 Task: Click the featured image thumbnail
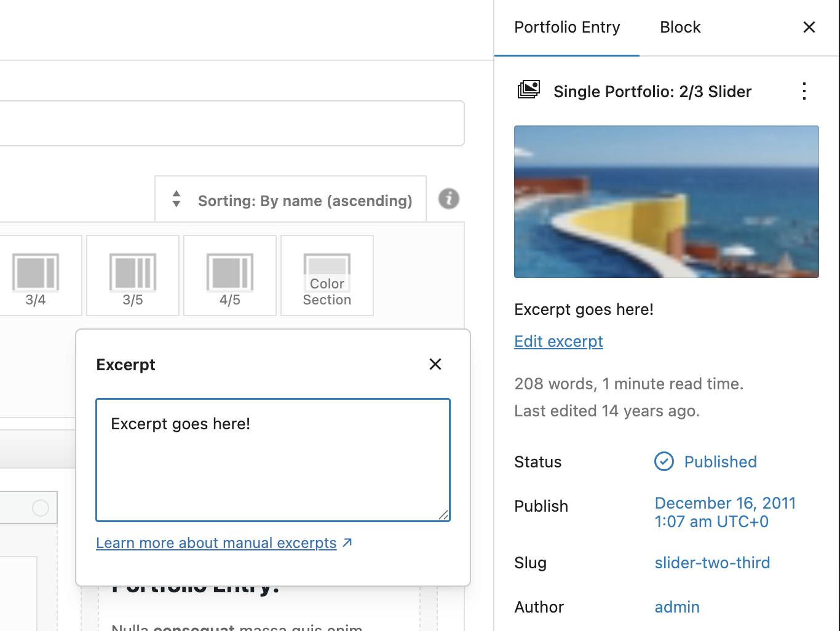(x=666, y=202)
